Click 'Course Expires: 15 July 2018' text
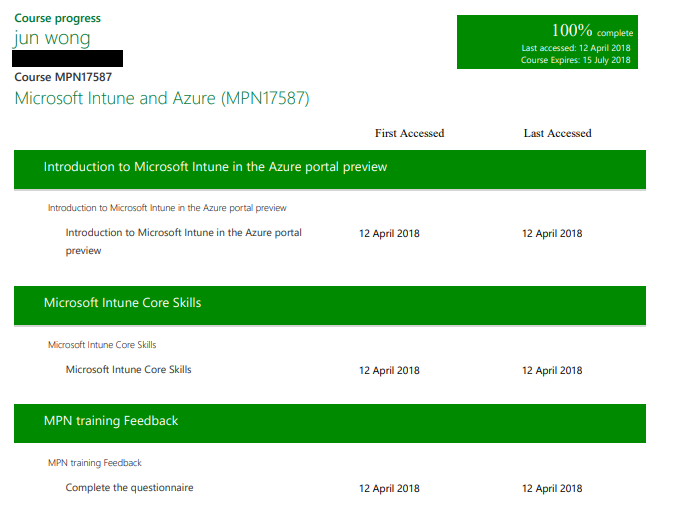This screenshot has width=677, height=516. (x=575, y=60)
